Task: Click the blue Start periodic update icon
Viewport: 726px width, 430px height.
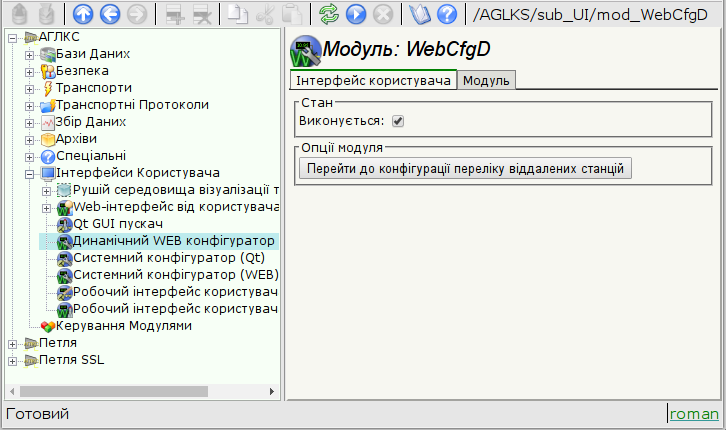Action: click(355, 15)
